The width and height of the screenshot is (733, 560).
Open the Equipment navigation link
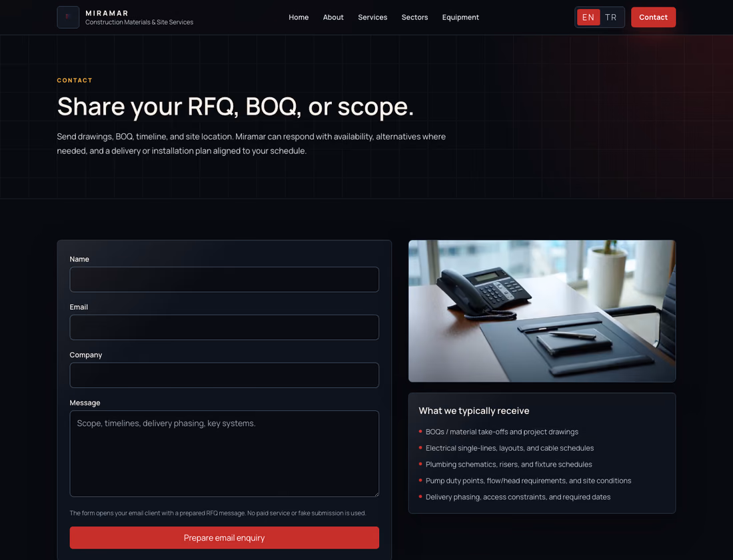(460, 17)
